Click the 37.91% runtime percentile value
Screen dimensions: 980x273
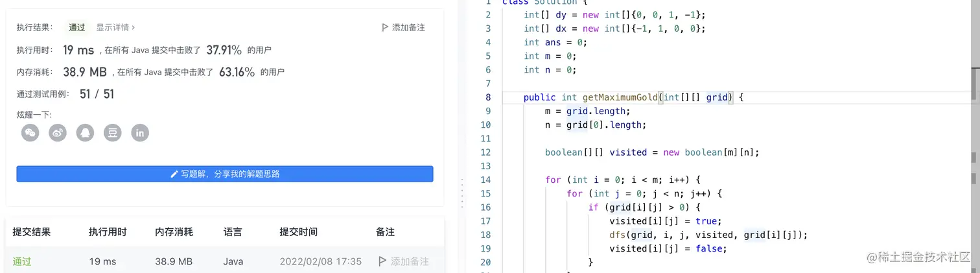(x=224, y=50)
